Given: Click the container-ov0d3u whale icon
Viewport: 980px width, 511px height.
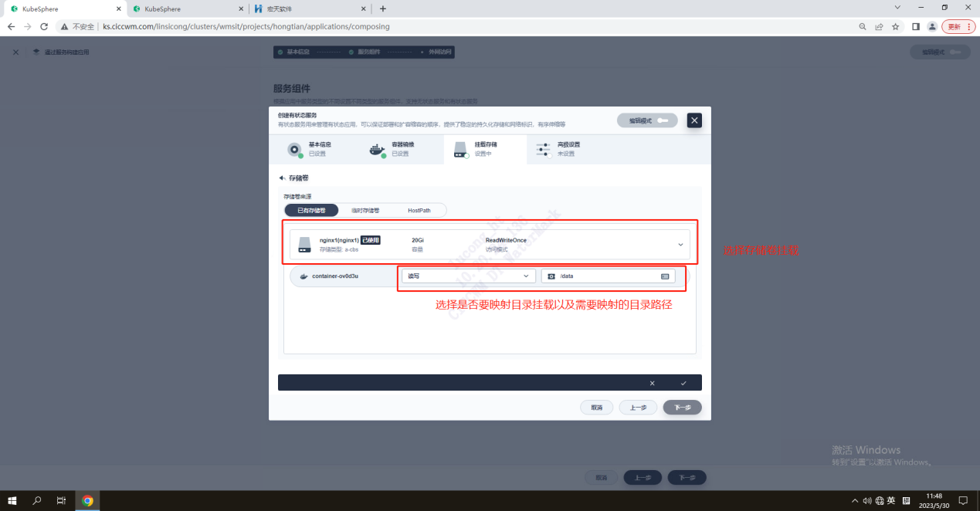Looking at the screenshot, I should (304, 276).
